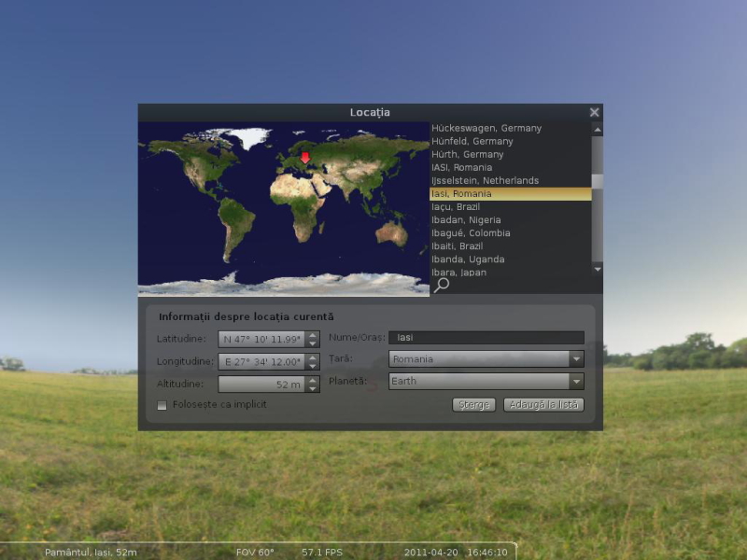
Task: Click the city list scroll-up arrow
Action: (598, 130)
